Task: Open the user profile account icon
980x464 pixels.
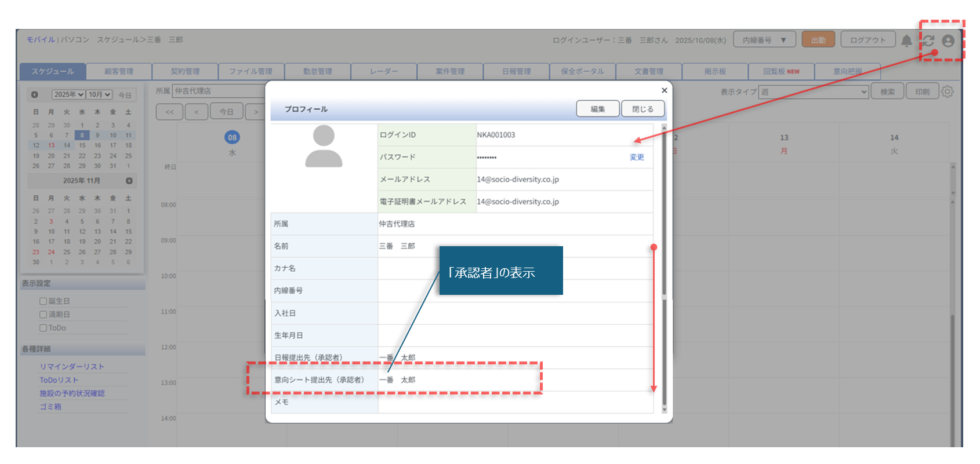Action: pos(948,41)
